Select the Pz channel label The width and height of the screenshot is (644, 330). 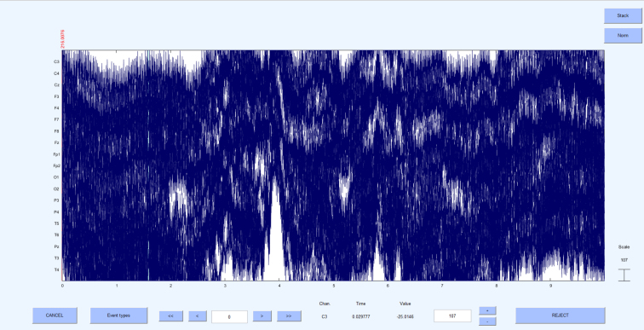[56, 247]
